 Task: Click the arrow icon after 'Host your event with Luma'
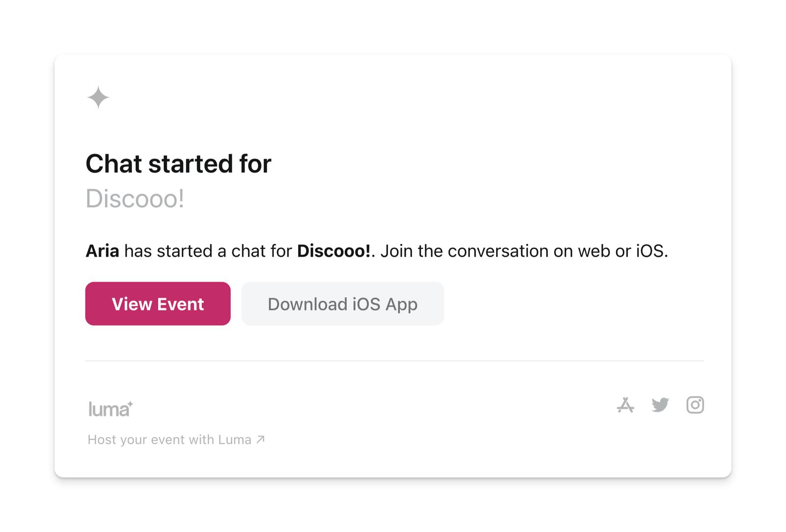[x=261, y=439]
